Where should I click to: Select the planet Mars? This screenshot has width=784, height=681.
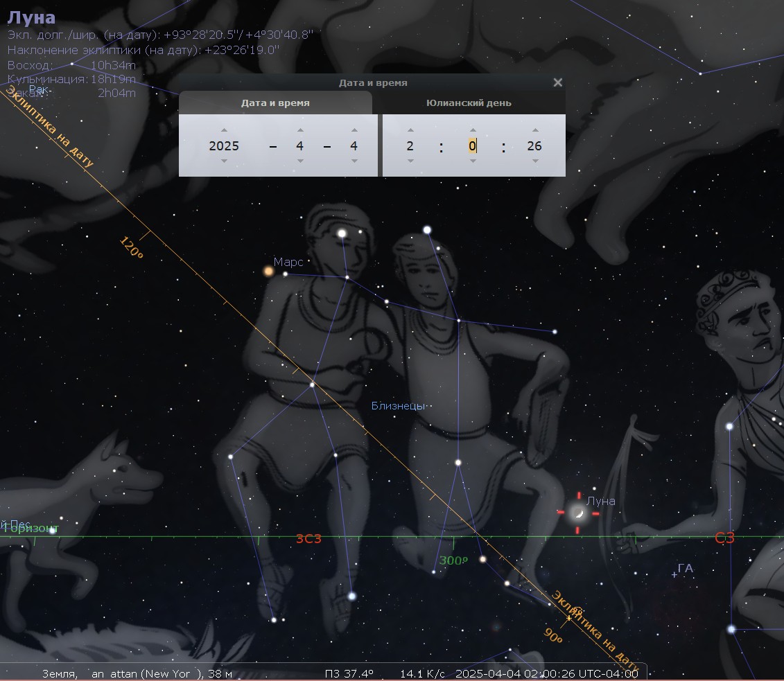click(268, 272)
